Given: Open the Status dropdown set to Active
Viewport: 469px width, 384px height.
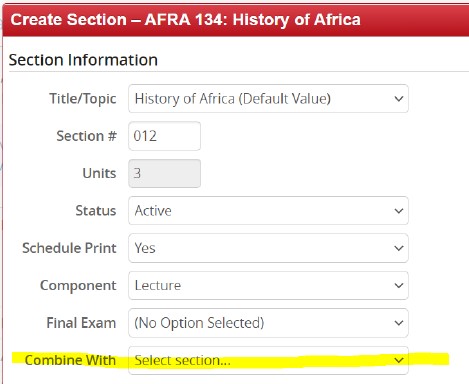Looking at the screenshot, I should (268, 211).
